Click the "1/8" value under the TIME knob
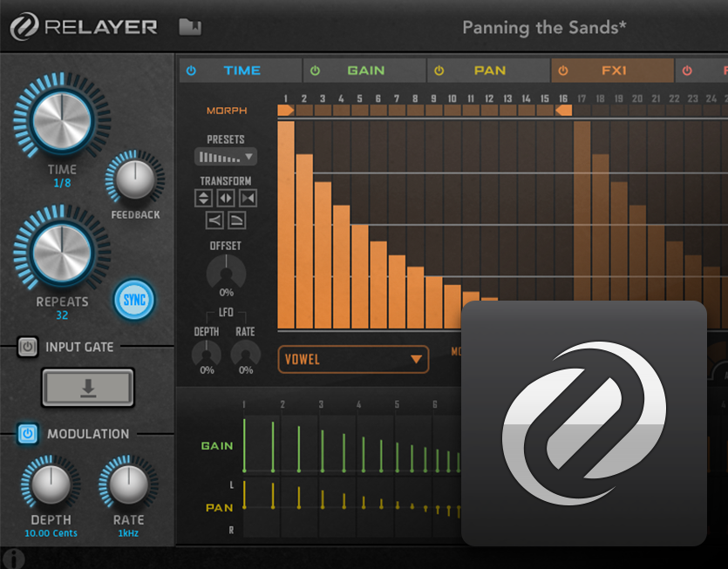728x569 pixels. [x=62, y=183]
